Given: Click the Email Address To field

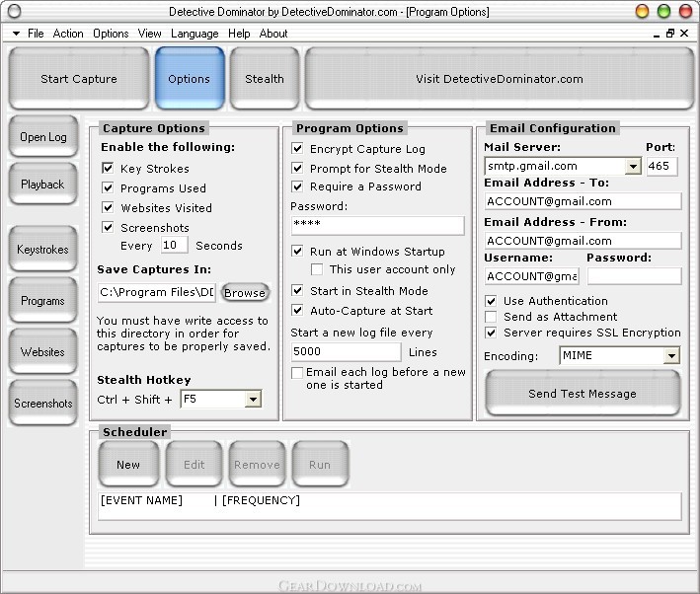Looking at the screenshot, I should coord(583,201).
